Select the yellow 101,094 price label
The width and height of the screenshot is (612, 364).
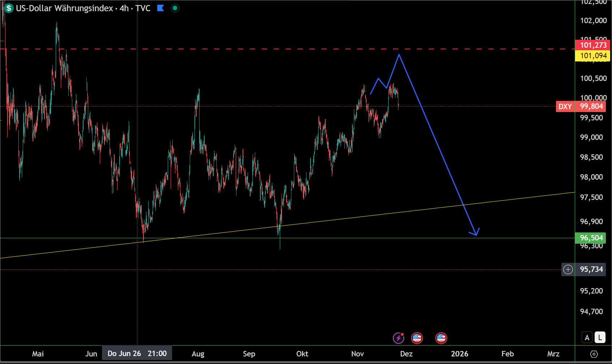[593, 56]
